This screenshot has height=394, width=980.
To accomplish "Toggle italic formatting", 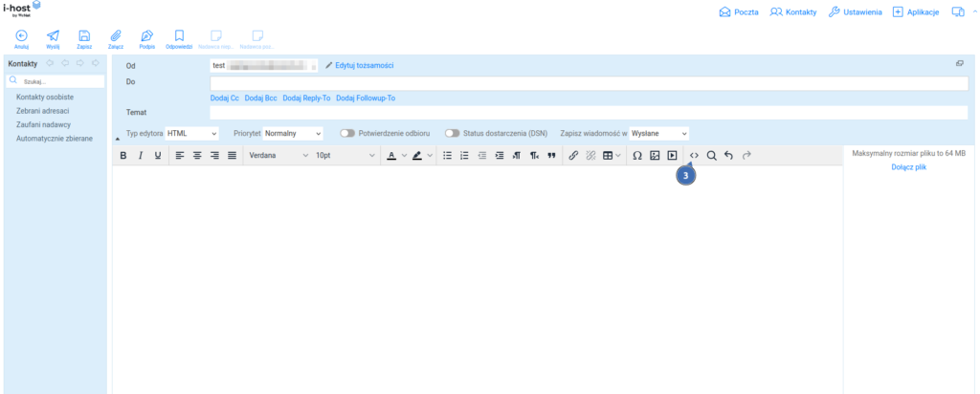I will coord(141,155).
